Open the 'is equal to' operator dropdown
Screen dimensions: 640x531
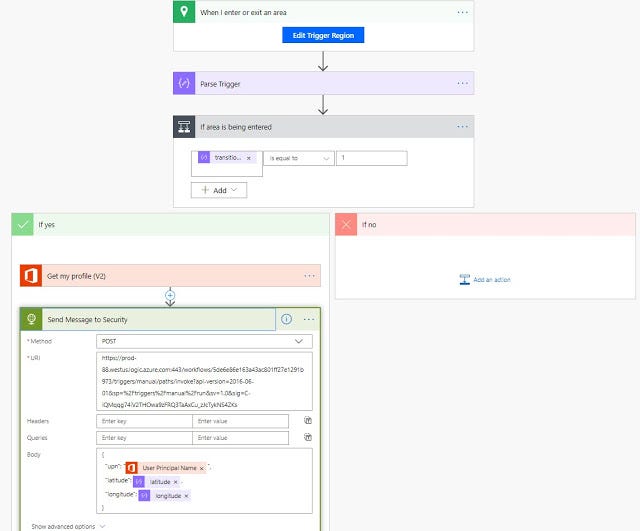tap(298, 158)
